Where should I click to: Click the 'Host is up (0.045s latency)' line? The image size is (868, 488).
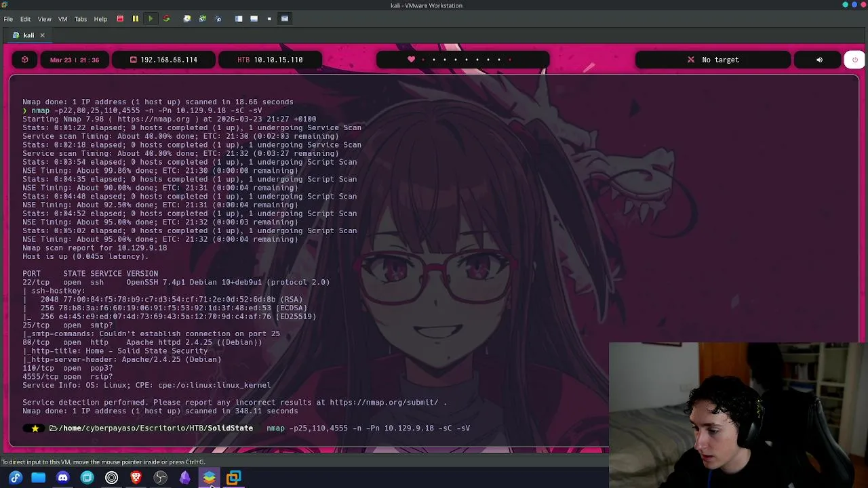click(85, 257)
